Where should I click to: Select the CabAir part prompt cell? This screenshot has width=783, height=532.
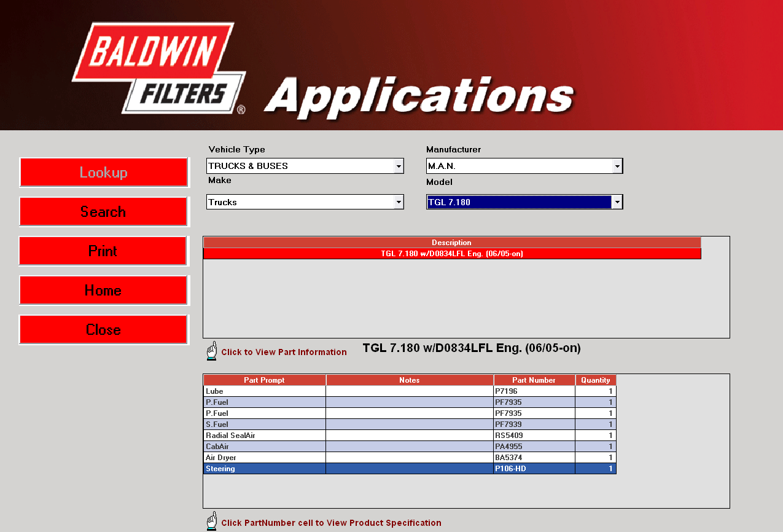coord(265,447)
